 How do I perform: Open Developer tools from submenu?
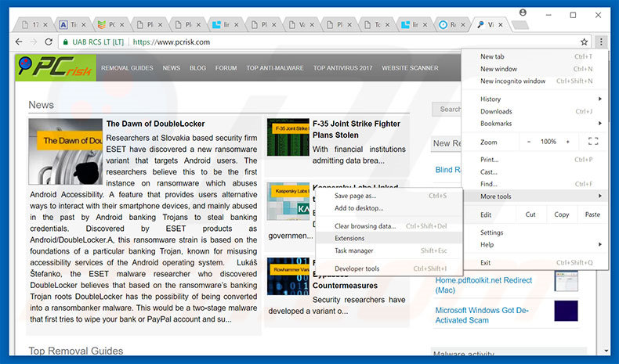[x=389, y=268]
